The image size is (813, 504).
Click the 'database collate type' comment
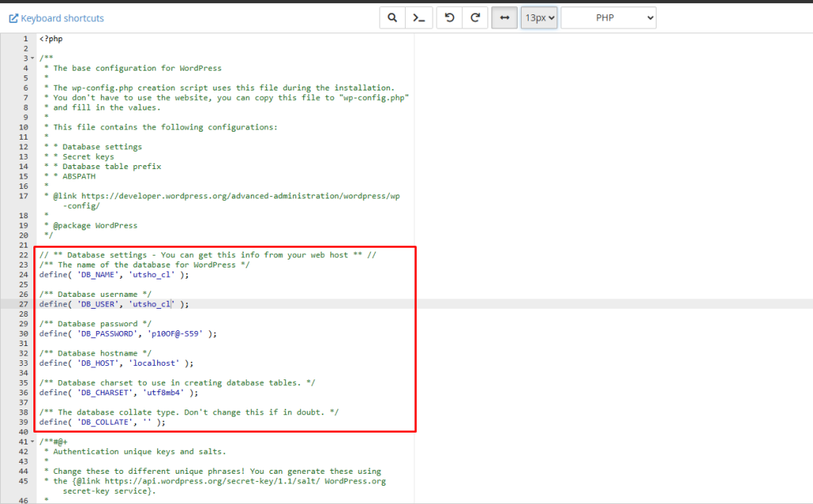[189, 413]
